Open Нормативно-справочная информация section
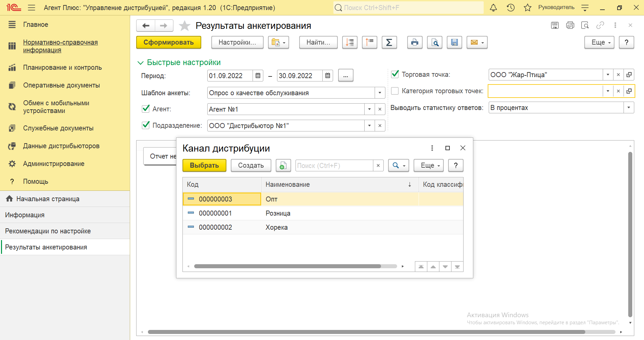Screen dimensions: 644x340 [60, 46]
